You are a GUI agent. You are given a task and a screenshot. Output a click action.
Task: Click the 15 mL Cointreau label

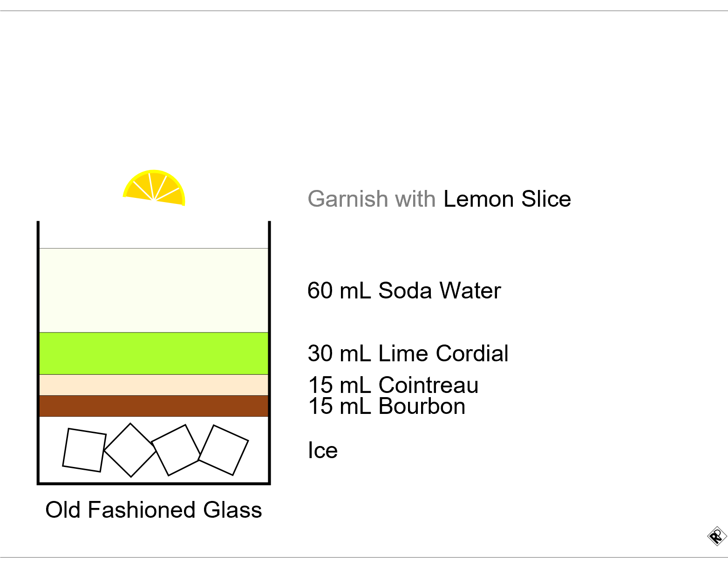coord(393,385)
